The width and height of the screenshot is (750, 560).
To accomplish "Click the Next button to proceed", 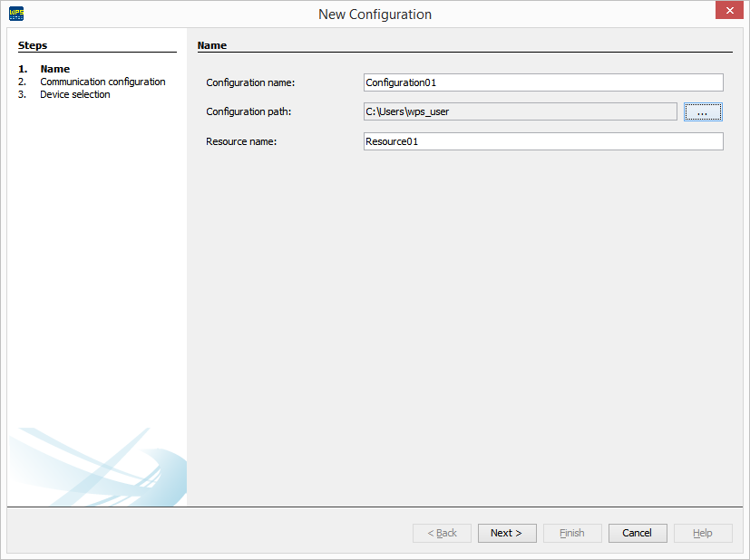I will coord(507,533).
